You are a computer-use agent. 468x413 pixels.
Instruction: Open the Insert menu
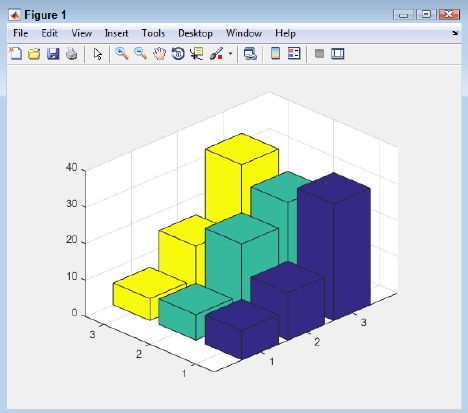point(116,33)
